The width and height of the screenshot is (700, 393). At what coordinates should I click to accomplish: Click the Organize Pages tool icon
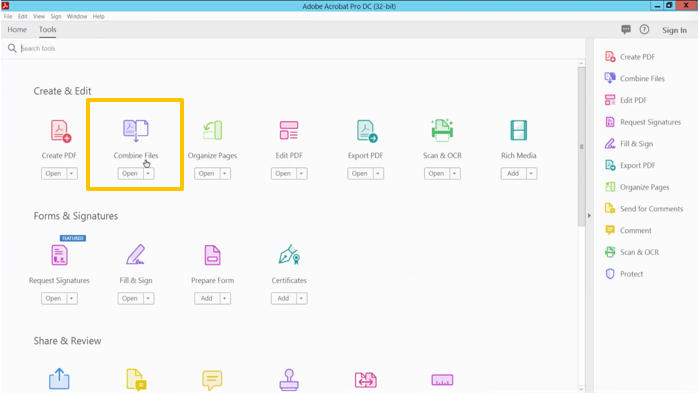tap(212, 130)
